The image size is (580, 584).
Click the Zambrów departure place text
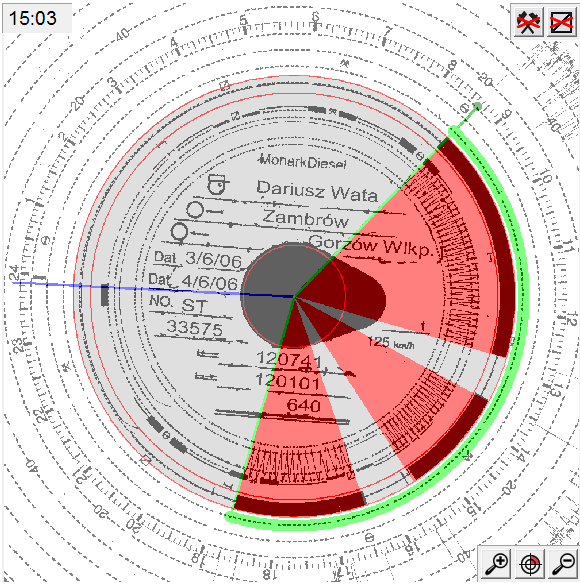tap(305, 218)
